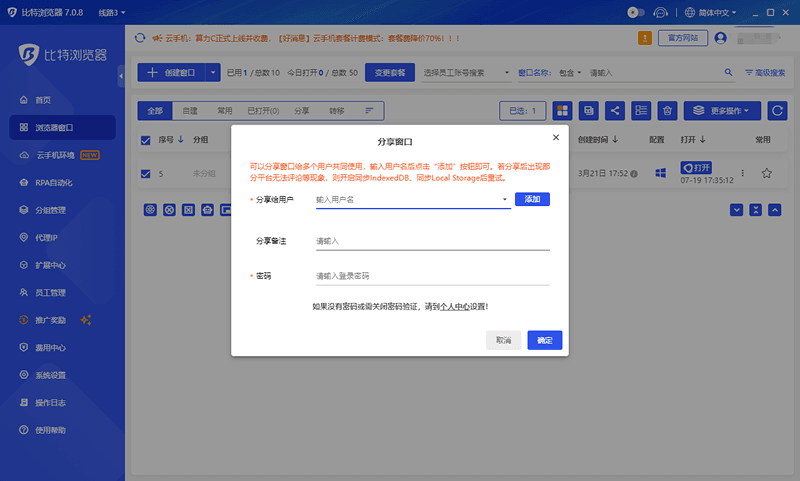Open the 个人中心 link in the dialog
This screenshot has width=800, height=481.
pos(455,307)
